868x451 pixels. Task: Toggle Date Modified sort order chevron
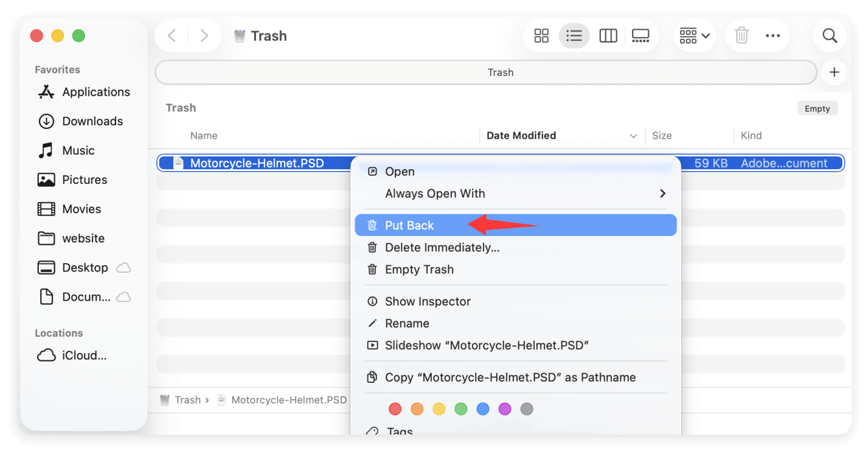click(634, 136)
